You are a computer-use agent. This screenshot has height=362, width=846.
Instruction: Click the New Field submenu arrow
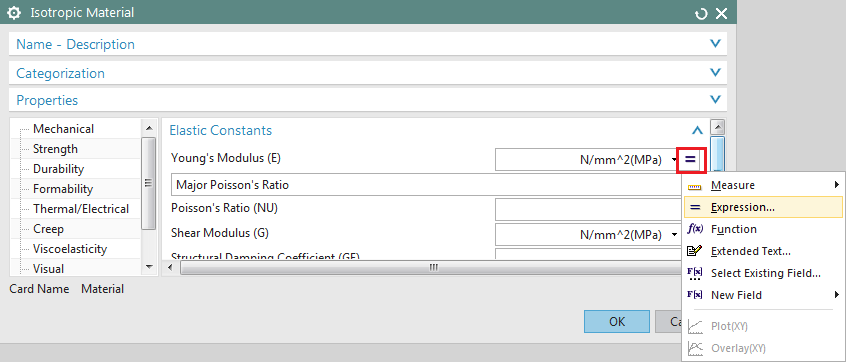point(837,295)
